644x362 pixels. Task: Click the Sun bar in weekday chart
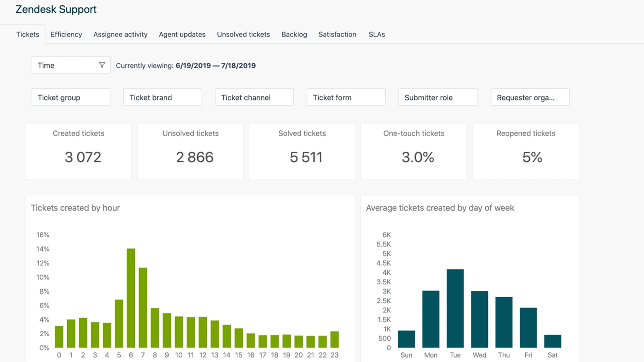tap(407, 339)
